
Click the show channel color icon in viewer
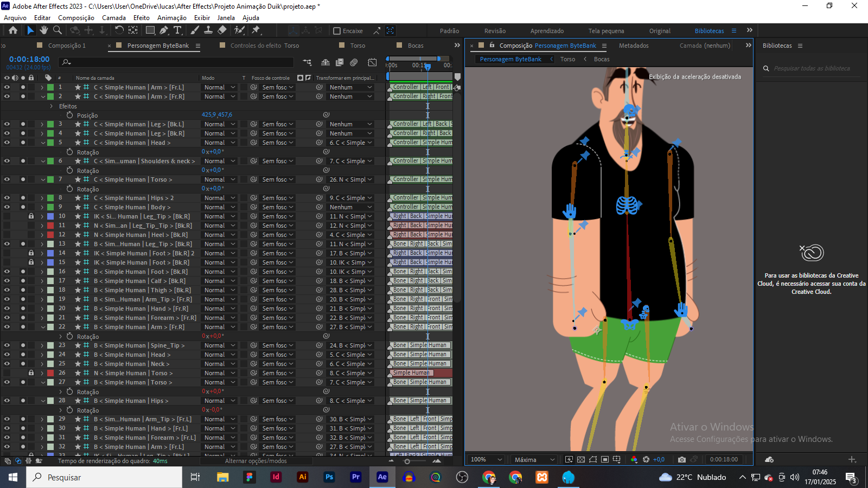[x=634, y=459]
